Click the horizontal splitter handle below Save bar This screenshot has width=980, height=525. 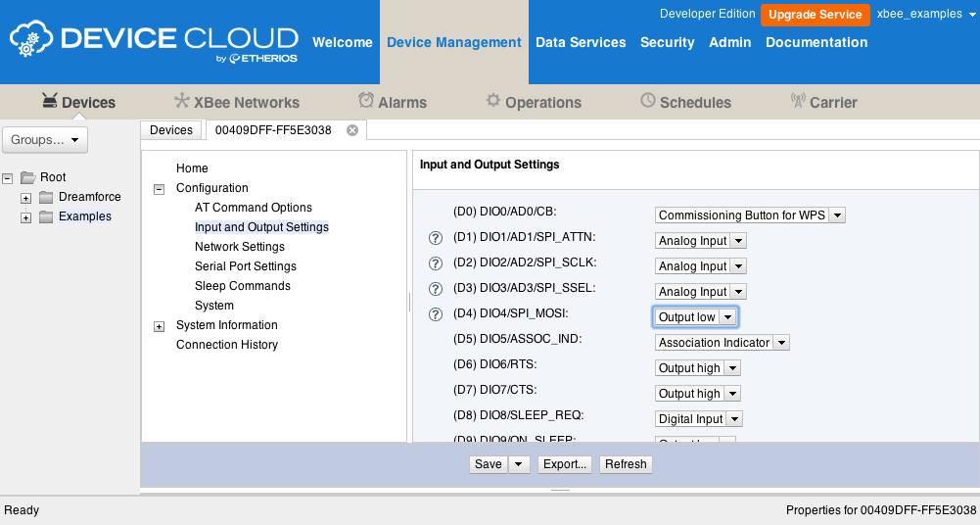(x=560, y=490)
